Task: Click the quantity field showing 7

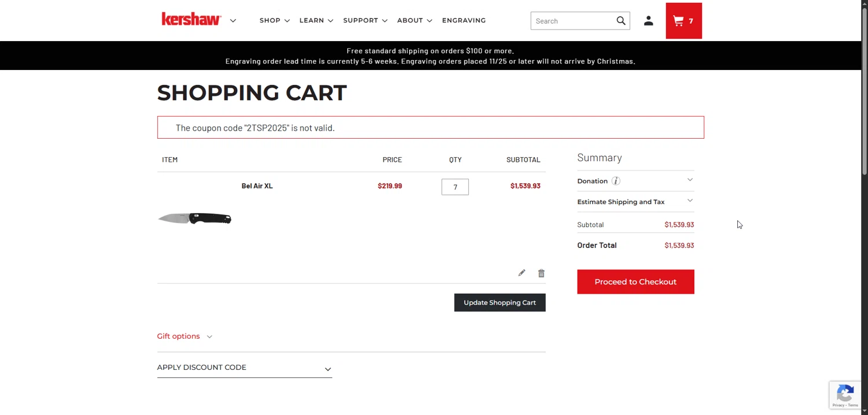Action: pos(455,187)
